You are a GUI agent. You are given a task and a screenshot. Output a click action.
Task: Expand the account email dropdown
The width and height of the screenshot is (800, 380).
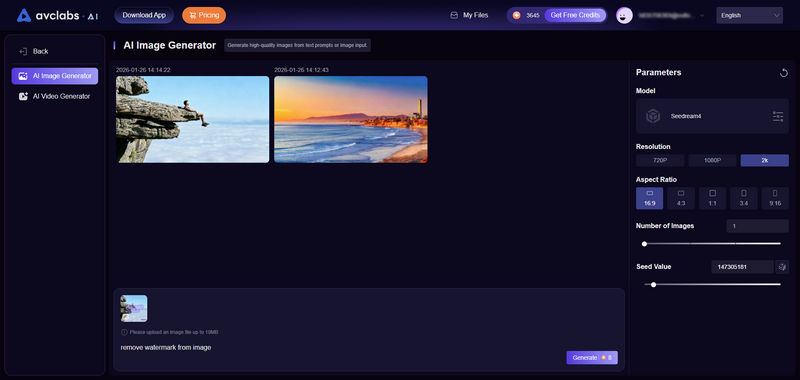click(703, 15)
